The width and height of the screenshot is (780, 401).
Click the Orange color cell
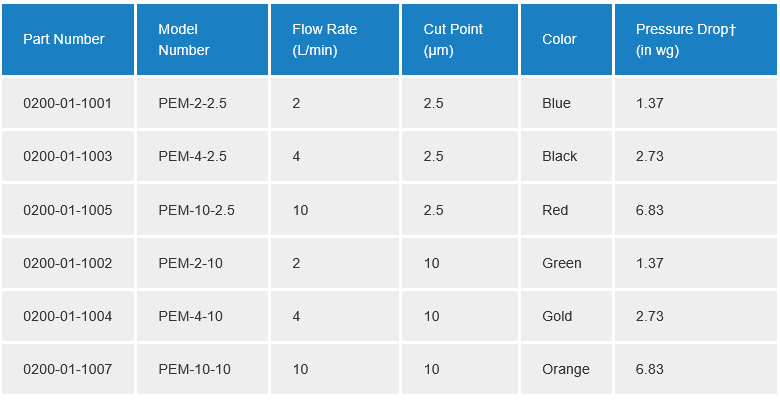566,369
